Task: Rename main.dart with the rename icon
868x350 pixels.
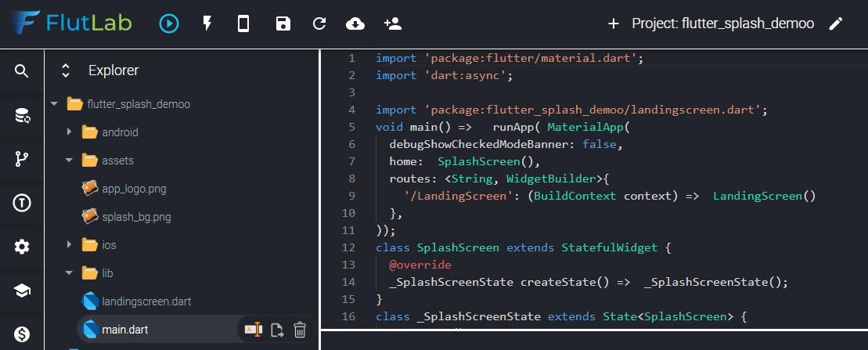Action: 253,330
